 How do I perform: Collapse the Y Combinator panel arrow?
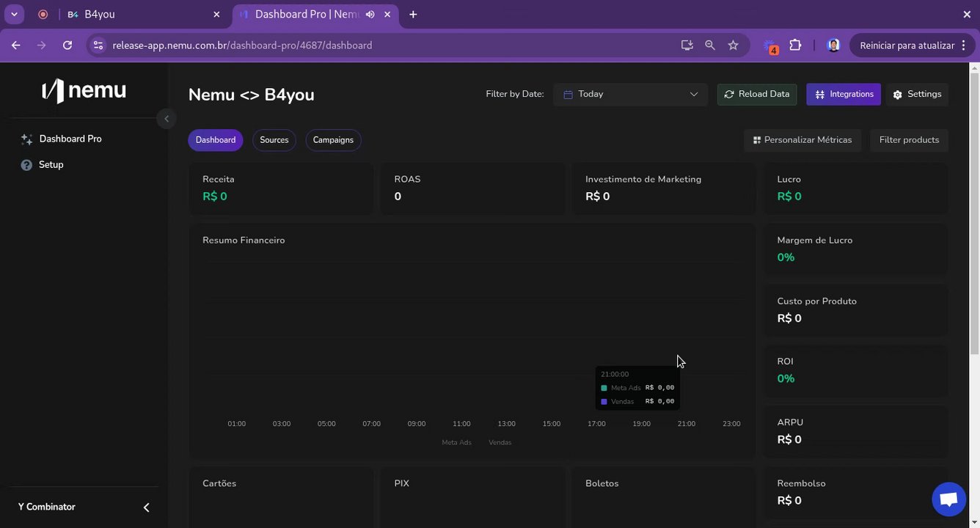(146, 507)
